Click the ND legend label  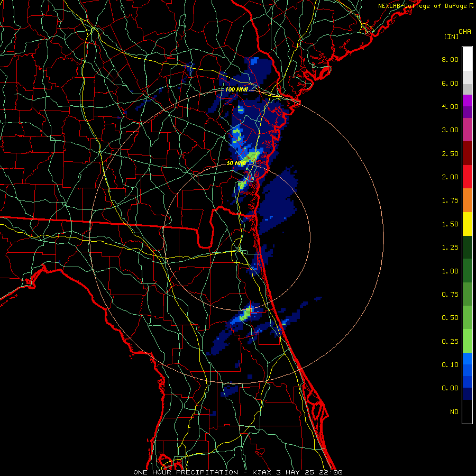(454, 412)
